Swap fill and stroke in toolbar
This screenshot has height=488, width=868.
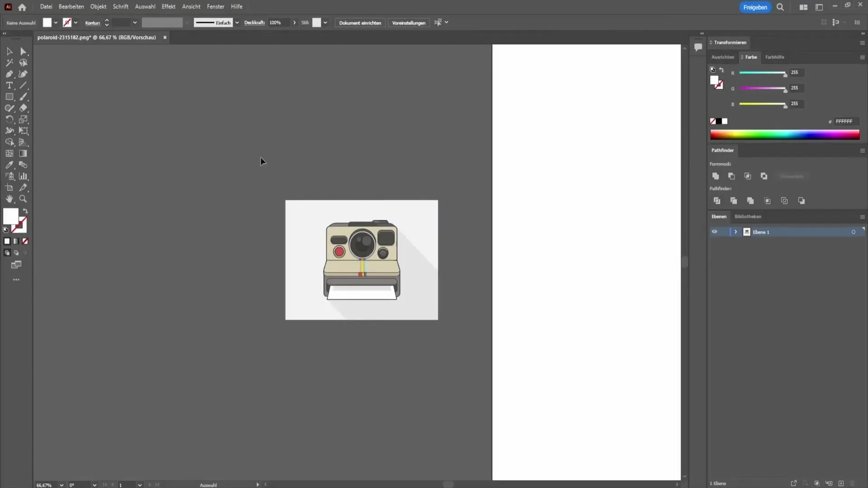point(25,211)
